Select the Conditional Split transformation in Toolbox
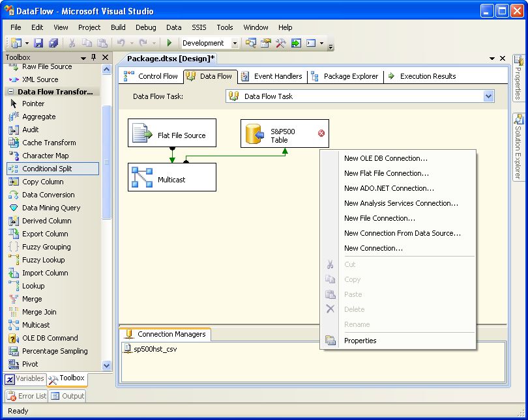The height and width of the screenshot is (420, 528). (47, 169)
